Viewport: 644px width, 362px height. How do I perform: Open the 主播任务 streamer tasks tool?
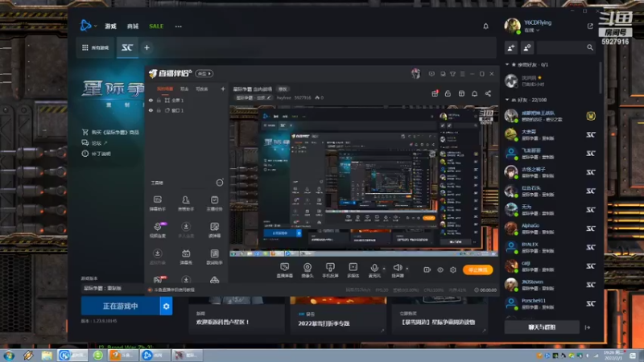[214, 204]
